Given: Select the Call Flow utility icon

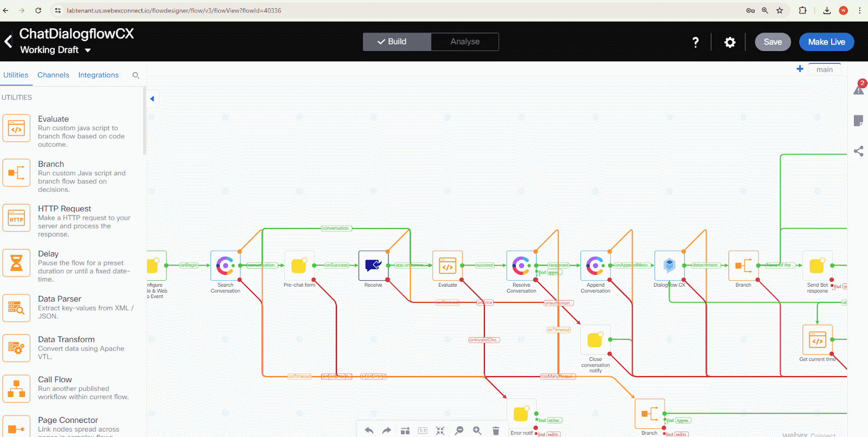Looking at the screenshot, I should (x=16, y=388).
